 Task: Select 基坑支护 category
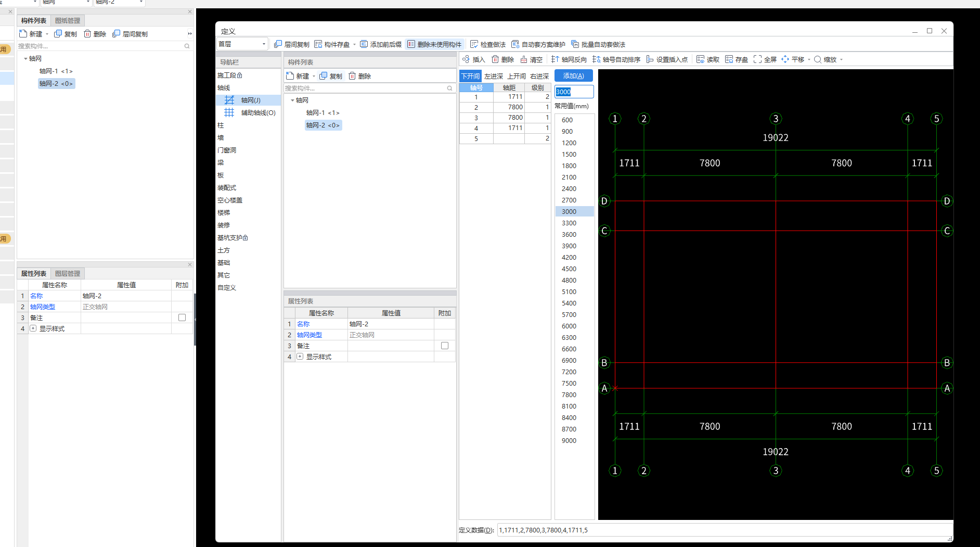233,238
